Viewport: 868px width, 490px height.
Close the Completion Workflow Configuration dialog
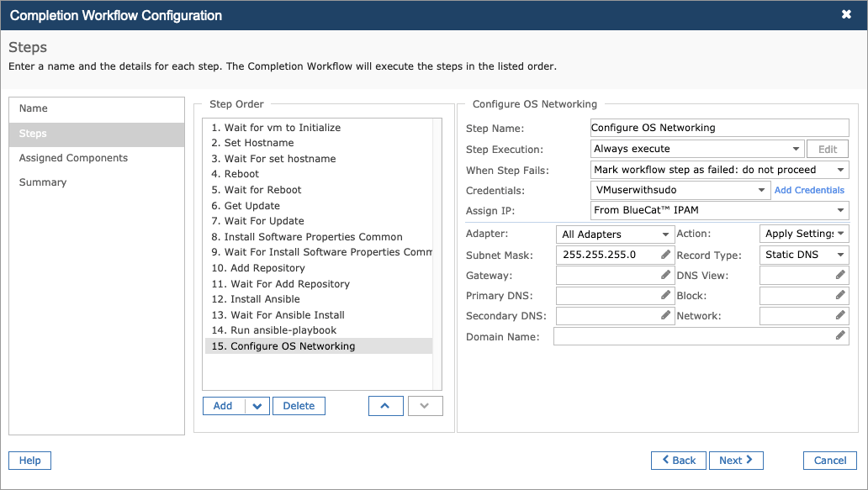coord(846,14)
